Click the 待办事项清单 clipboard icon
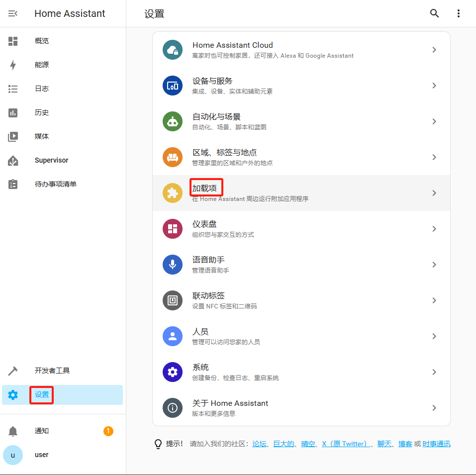 (x=13, y=184)
